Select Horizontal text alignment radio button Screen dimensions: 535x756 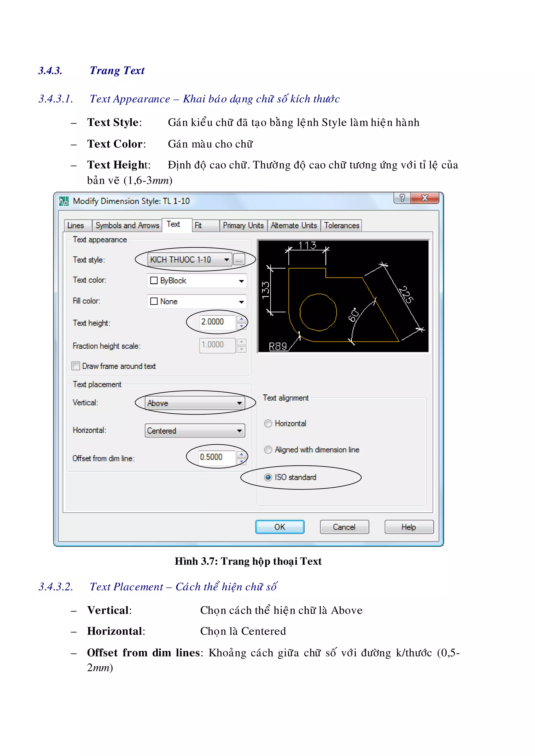pyautogui.click(x=268, y=423)
